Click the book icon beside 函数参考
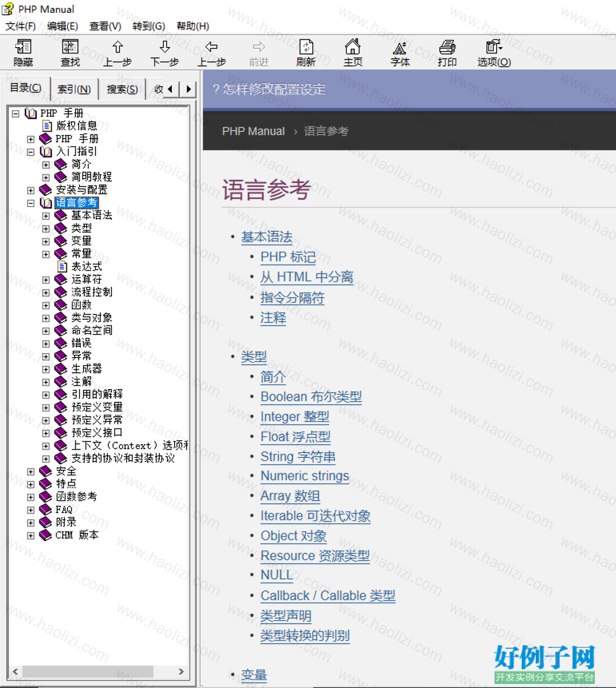The width and height of the screenshot is (616, 688). click(46, 497)
